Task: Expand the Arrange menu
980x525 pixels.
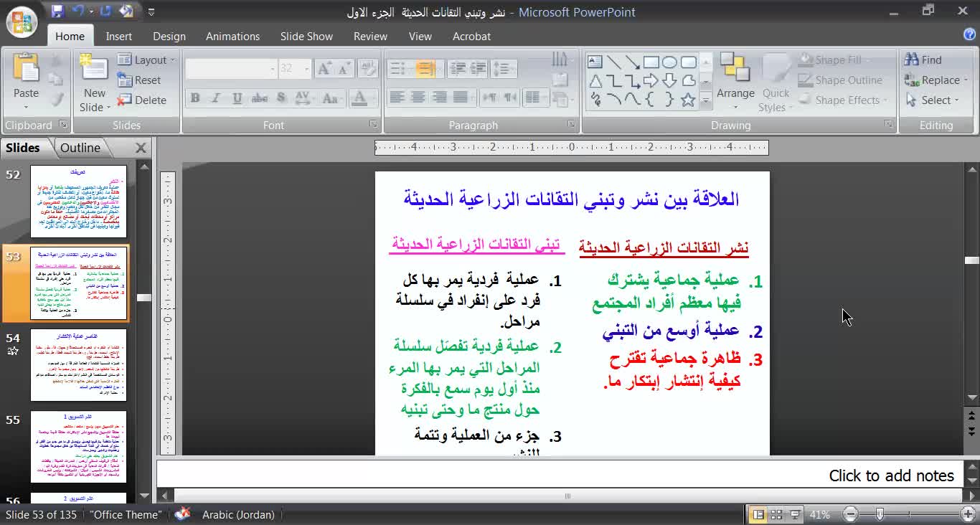Action: [735, 80]
